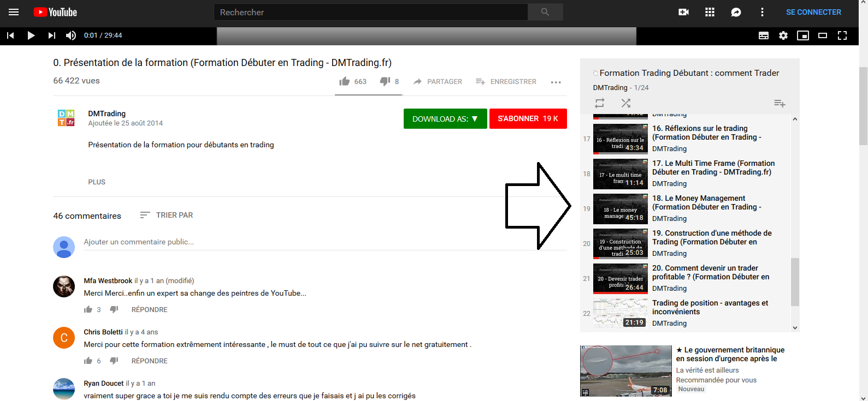The image size is (868, 401).
Task: Like the video with thumbs up
Action: pos(344,81)
